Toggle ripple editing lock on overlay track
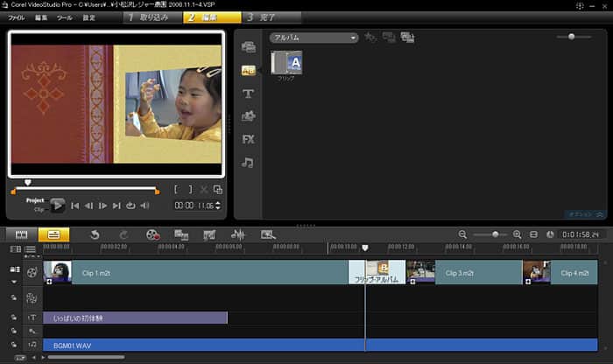Image resolution: width=613 pixels, height=364 pixels. pyautogui.click(x=14, y=297)
